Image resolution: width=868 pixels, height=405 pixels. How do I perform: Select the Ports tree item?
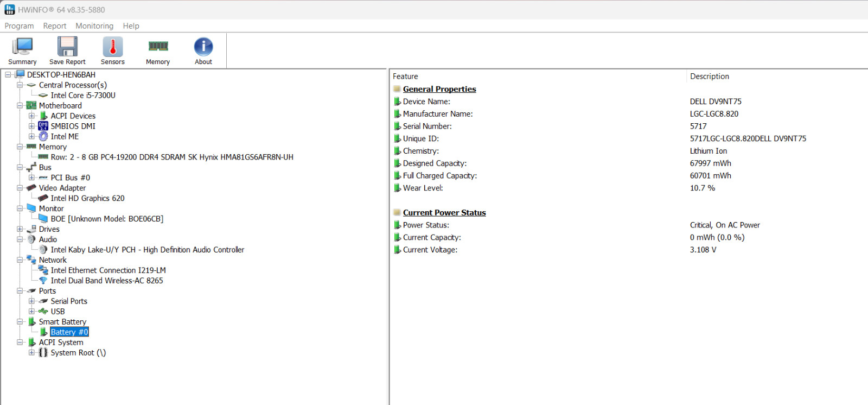[47, 291]
